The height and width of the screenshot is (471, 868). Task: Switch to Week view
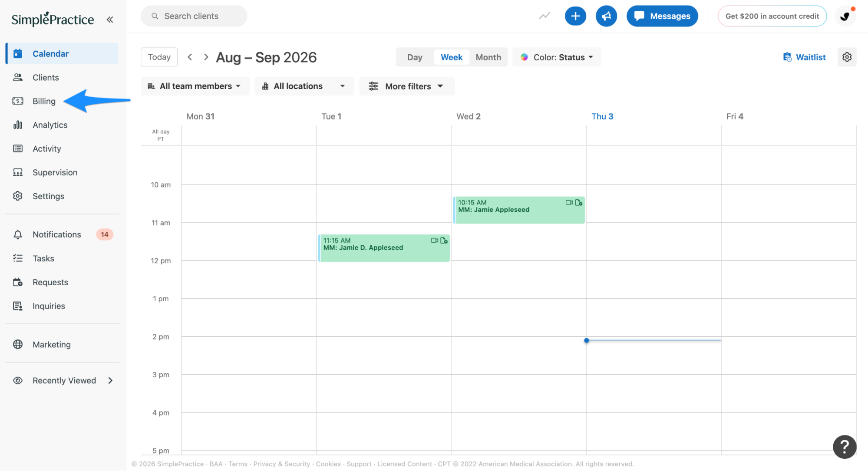(x=451, y=57)
